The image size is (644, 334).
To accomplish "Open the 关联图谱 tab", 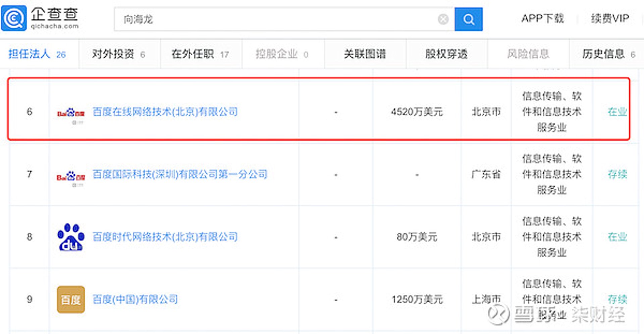I will pos(365,54).
